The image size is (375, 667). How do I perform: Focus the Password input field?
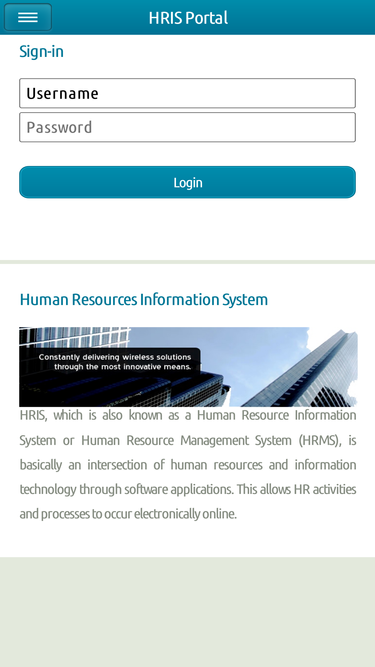coord(188,127)
